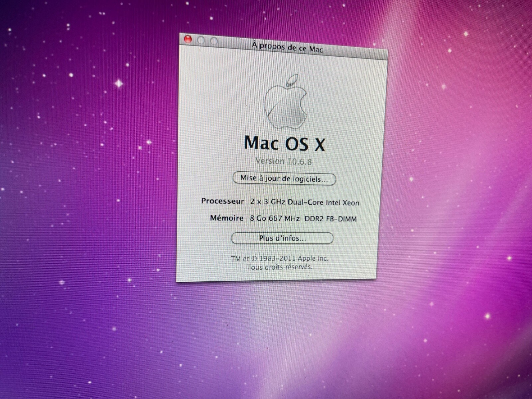Click the 2 x 3 GHz Dual-Core Intel Xeon value
This screenshot has width=532, height=399.
[305, 202]
